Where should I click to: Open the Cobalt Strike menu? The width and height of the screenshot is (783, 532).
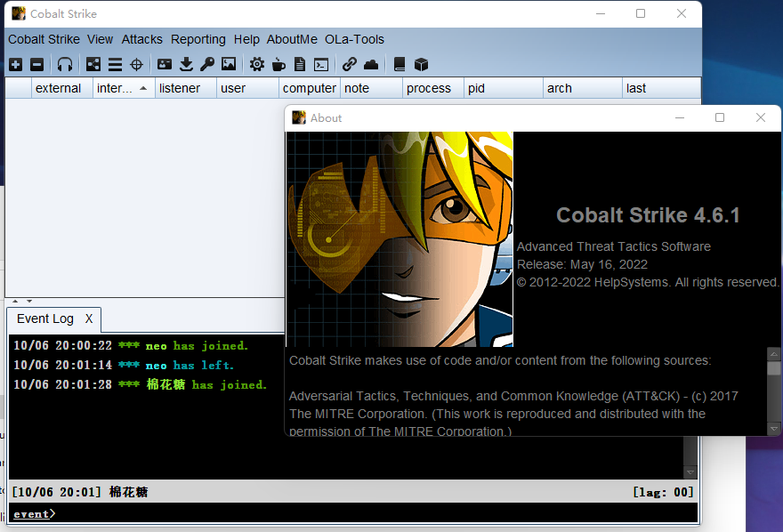[x=44, y=39]
